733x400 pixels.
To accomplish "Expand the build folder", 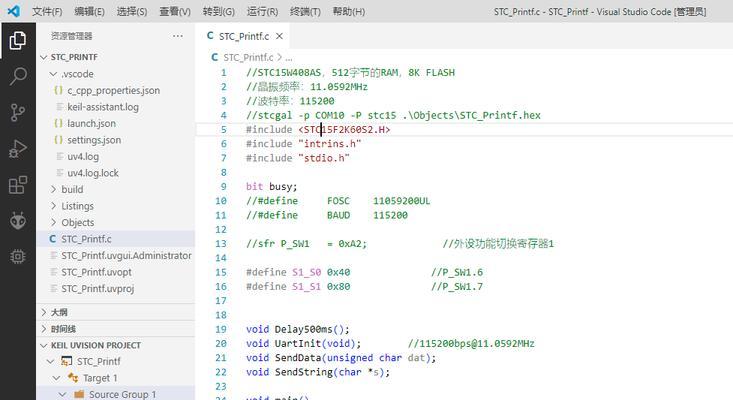I will [x=53, y=189].
